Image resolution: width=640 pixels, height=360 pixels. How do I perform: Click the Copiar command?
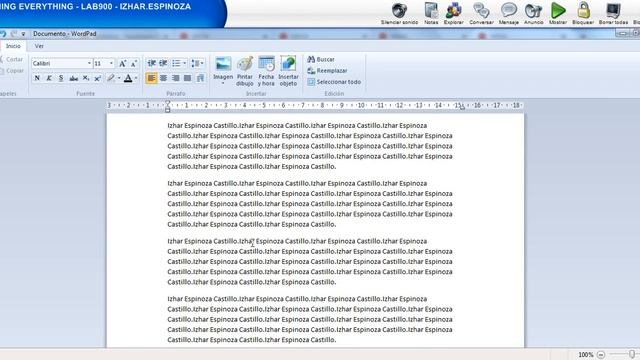[12, 71]
